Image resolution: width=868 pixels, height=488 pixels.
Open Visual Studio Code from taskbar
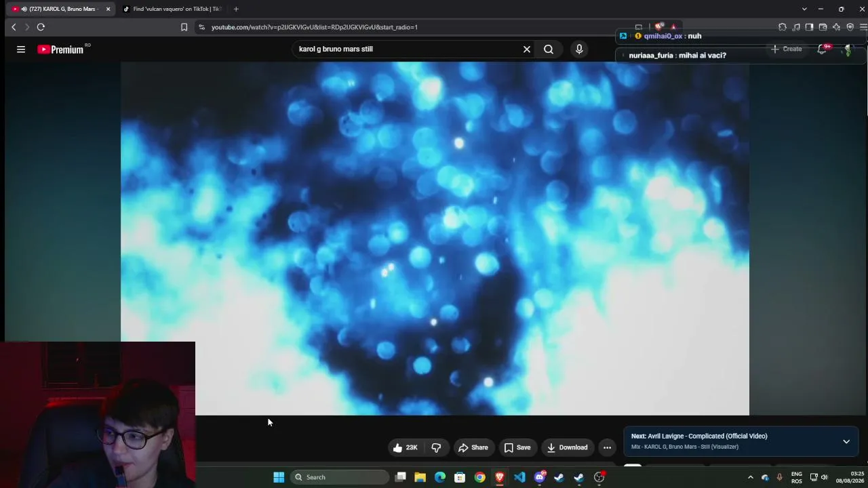[519, 477]
